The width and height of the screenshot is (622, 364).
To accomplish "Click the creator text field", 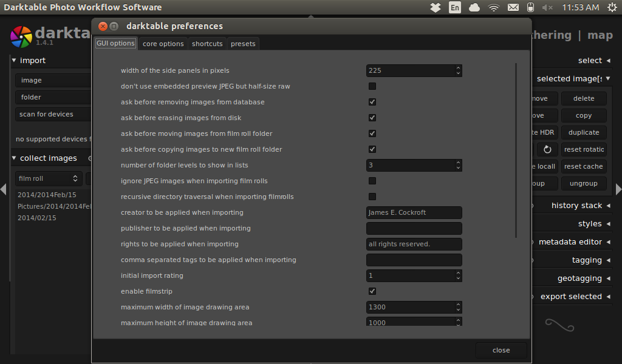I will pos(414,212).
